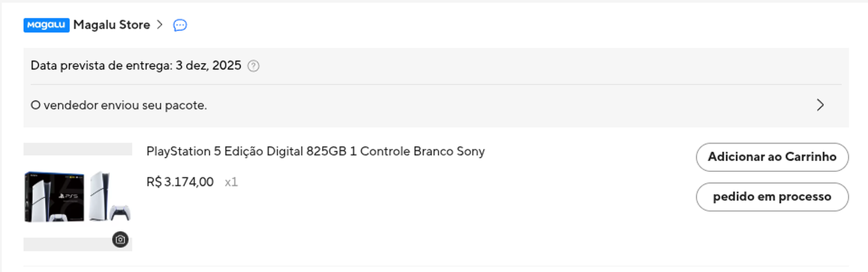
Task: Click the help icon beside delivery date
Action: [253, 66]
